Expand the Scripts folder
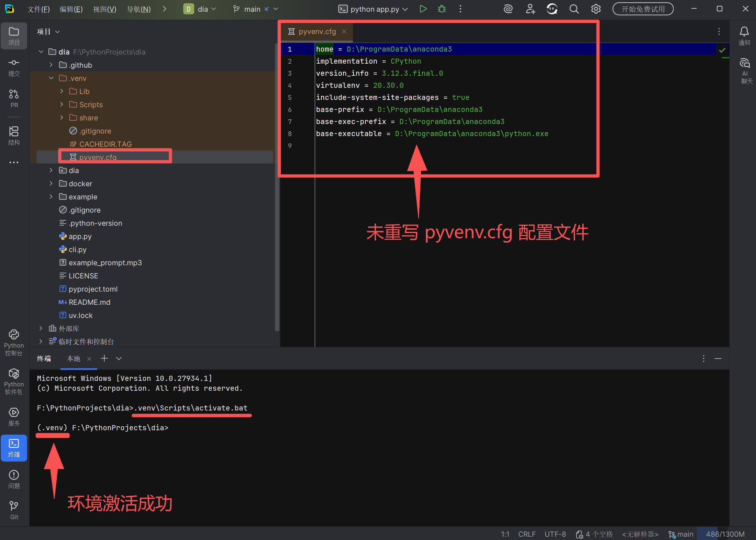The height and width of the screenshot is (540, 756). point(61,105)
